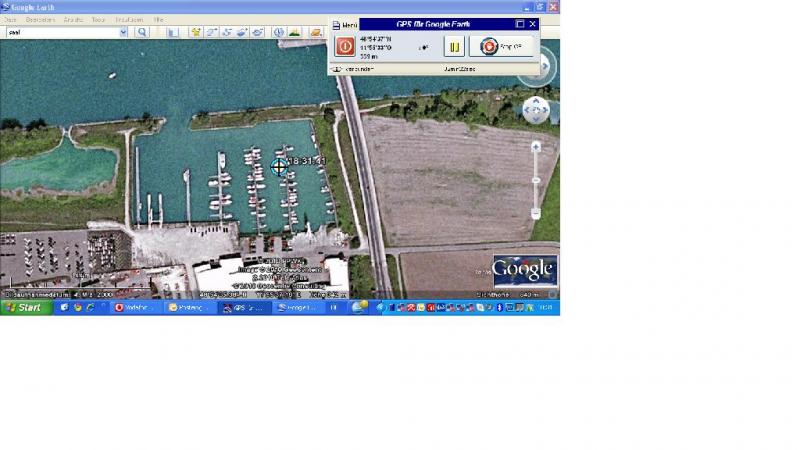
Task: Click the add placemark pin icon
Action: pos(195,32)
